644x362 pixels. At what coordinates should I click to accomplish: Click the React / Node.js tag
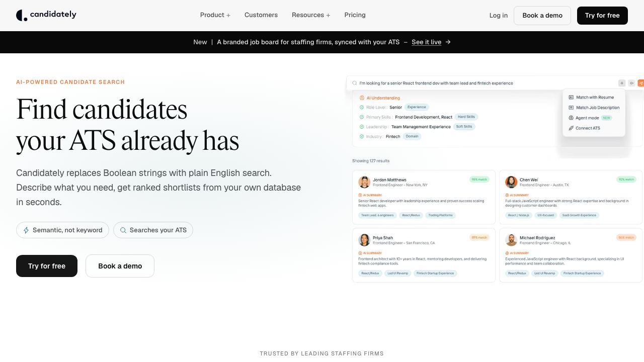coord(518,215)
